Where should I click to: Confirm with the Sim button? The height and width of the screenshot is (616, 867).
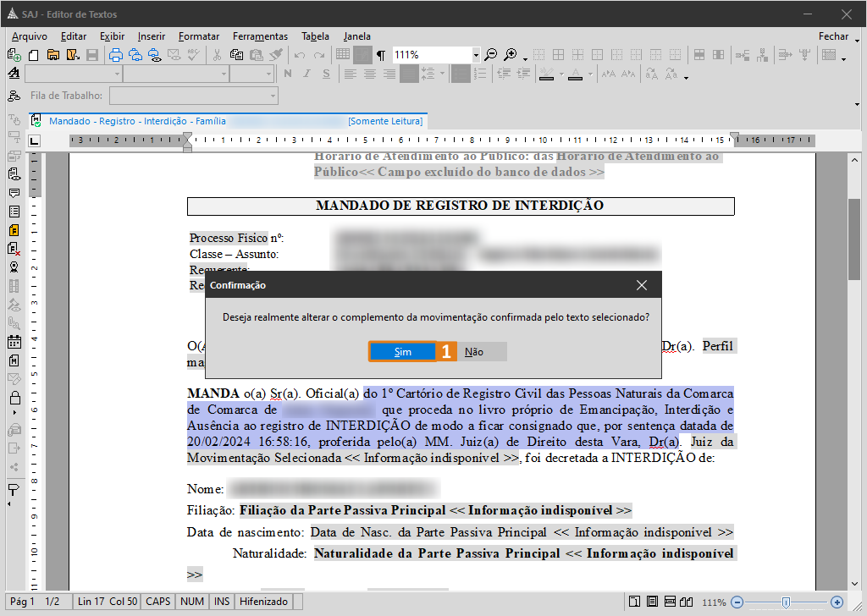pos(402,352)
